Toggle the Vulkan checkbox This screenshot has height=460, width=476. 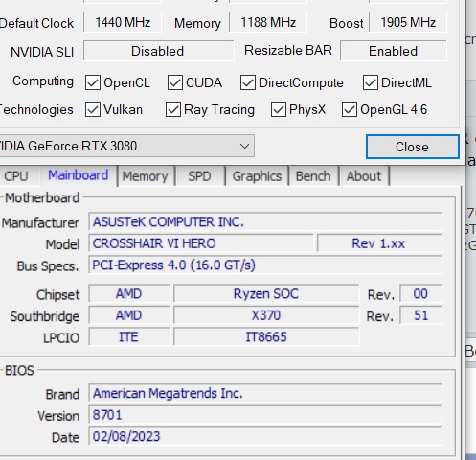(93, 110)
